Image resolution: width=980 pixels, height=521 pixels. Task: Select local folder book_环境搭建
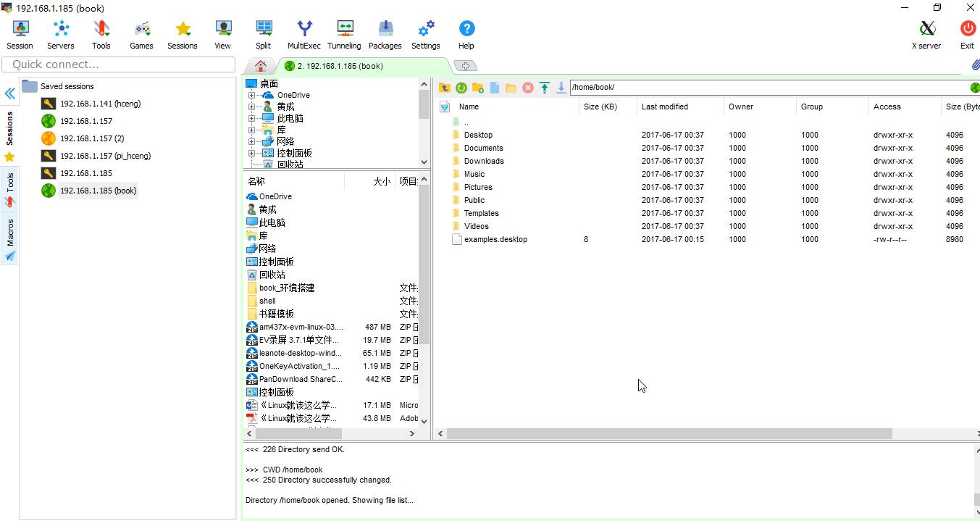pos(287,288)
